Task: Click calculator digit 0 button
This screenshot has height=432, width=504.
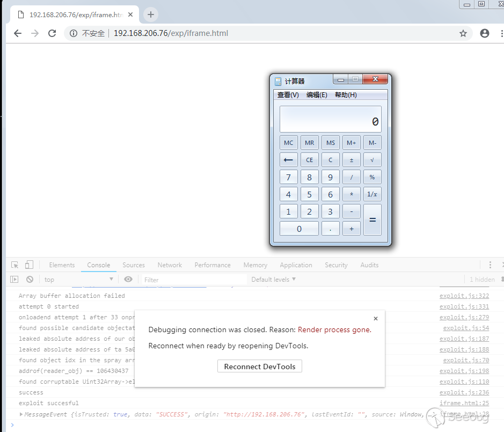Action: click(299, 229)
